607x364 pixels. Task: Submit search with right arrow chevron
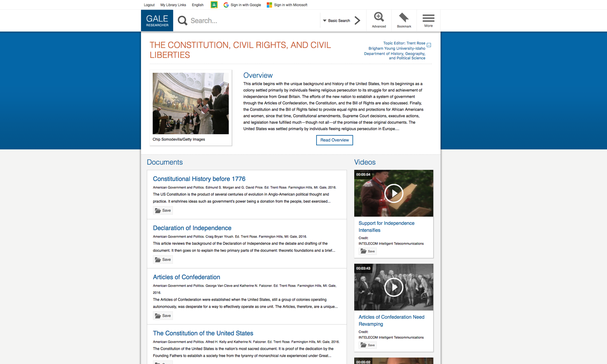point(358,21)
